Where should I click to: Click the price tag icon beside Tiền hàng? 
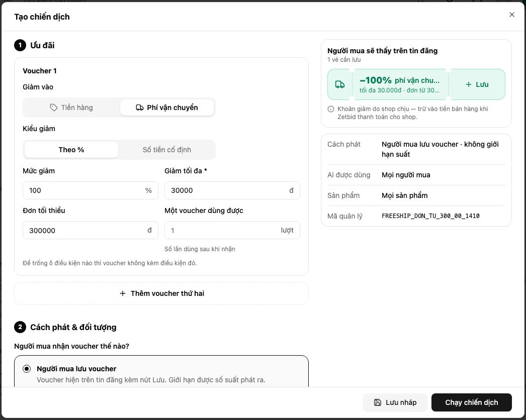pos(54,108)
